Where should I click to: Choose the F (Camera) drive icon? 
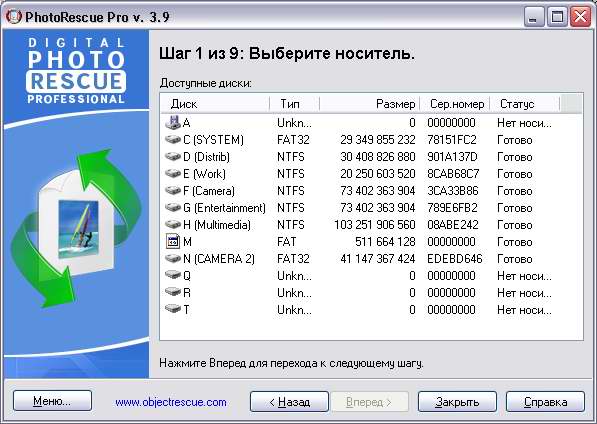point(173,190)
